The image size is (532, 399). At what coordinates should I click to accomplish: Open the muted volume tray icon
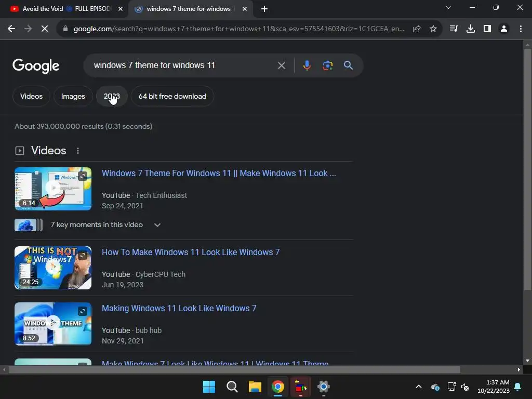[465, 387]
